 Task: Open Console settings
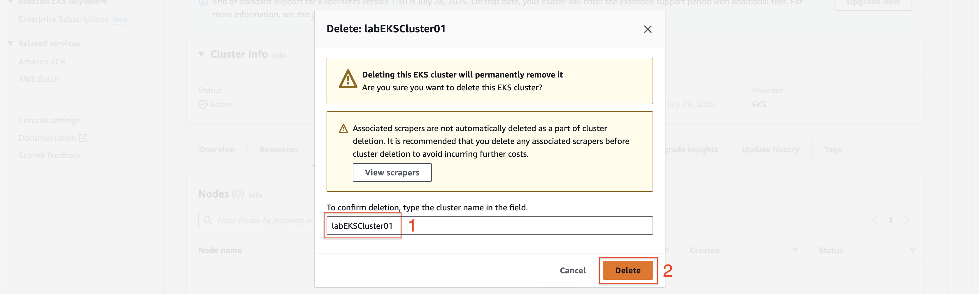pos(49,121)
